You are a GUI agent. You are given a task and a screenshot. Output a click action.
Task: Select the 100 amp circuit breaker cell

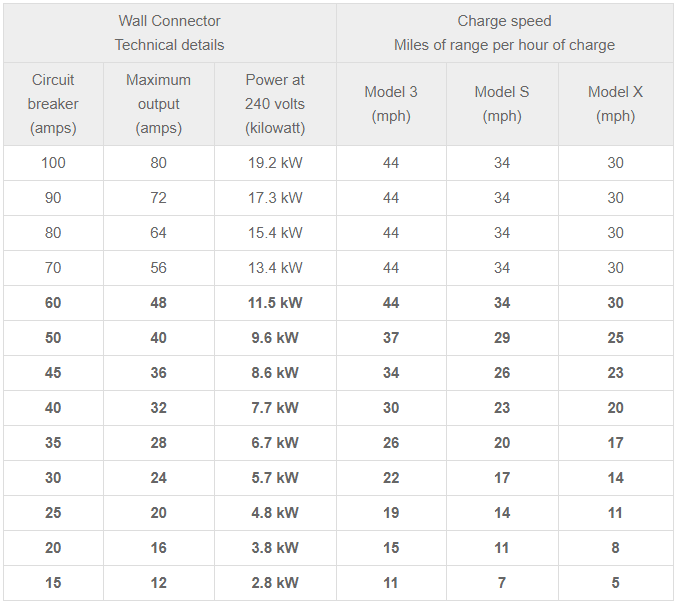[x=53, y=163]
